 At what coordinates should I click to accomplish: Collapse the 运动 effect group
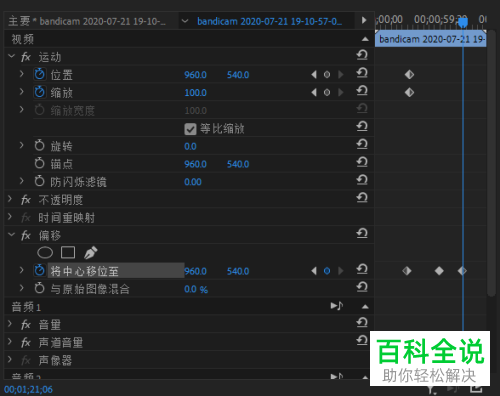click(11, 56)
